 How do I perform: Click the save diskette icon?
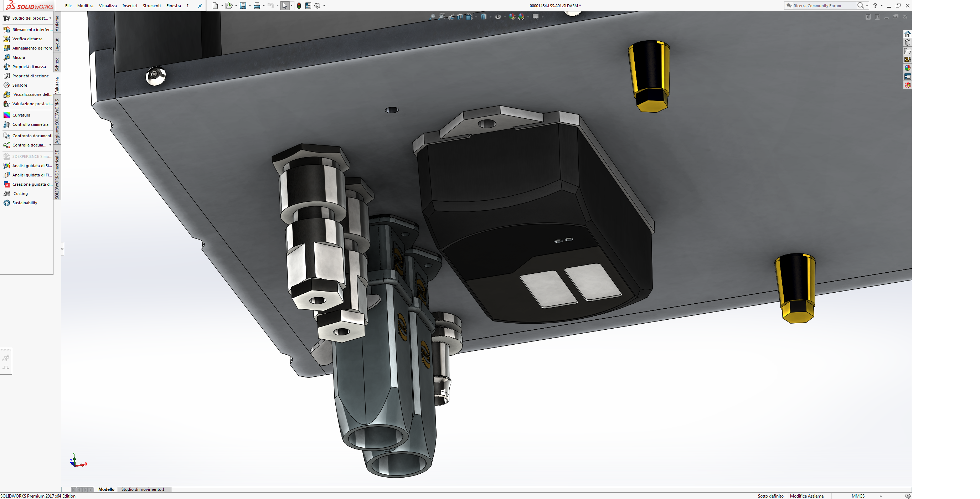pyautogui.click(x=243, y=6)
